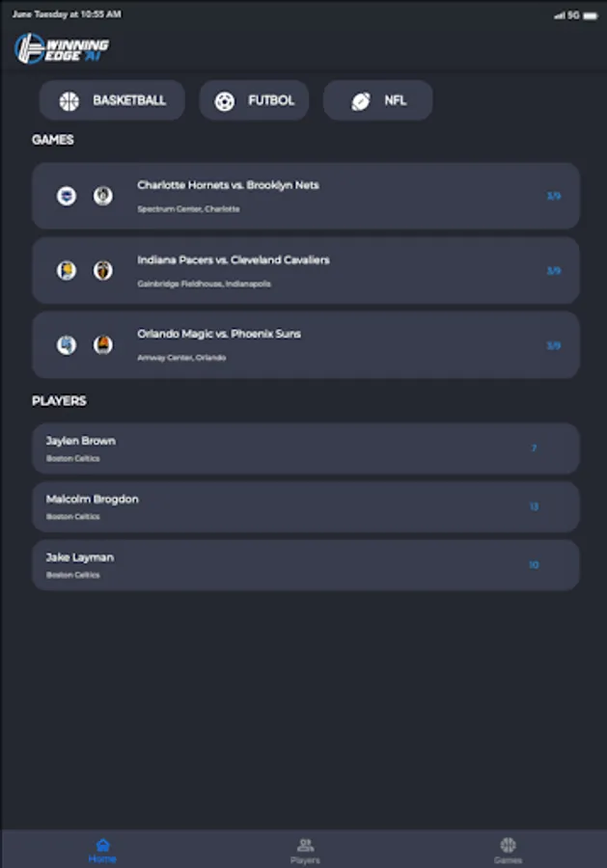Click the Cleveland Cavaliers team logo
The image size is (607, 868).
(x=101, y=270)
